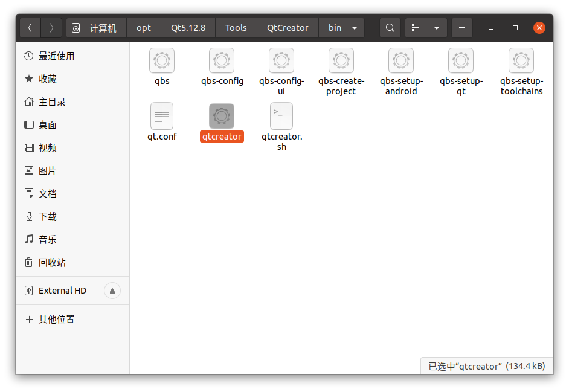Click the qtcreator.sh file name label
The width and height of the screenshot is (569, 392).
click(282, 141)
